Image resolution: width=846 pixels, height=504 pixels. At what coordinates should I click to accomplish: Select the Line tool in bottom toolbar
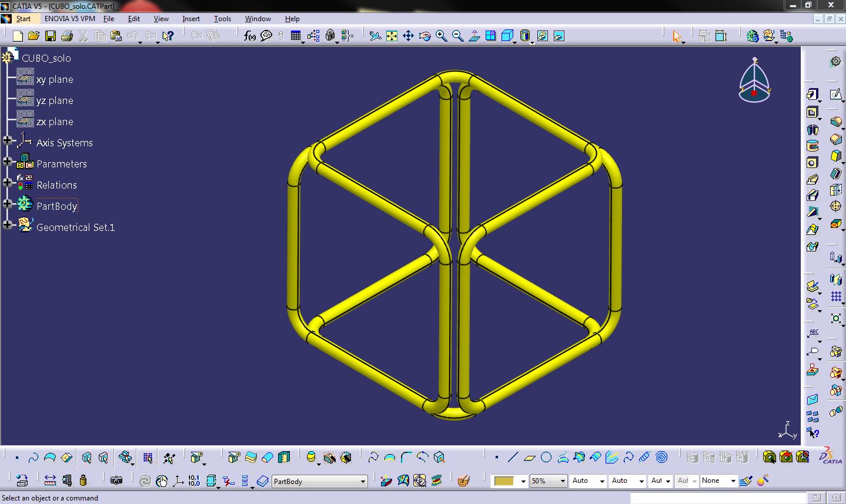point(513,457)
